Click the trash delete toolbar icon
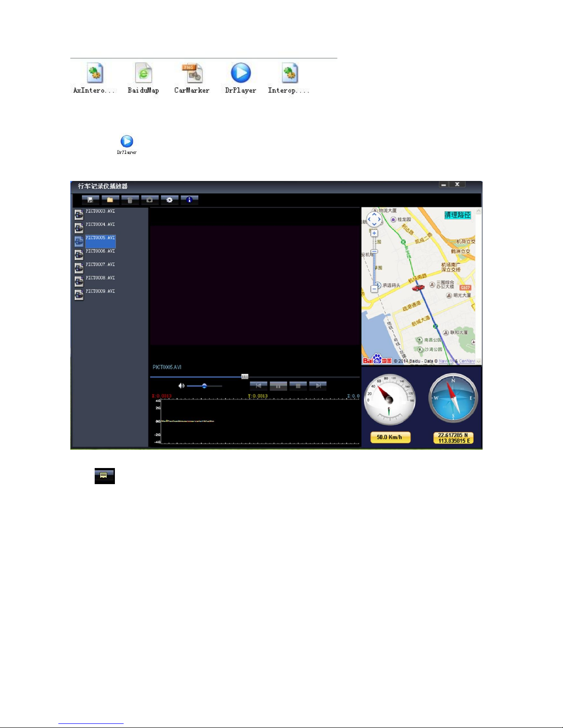Viewport: 563px width, 728px height. click(130, 200)
